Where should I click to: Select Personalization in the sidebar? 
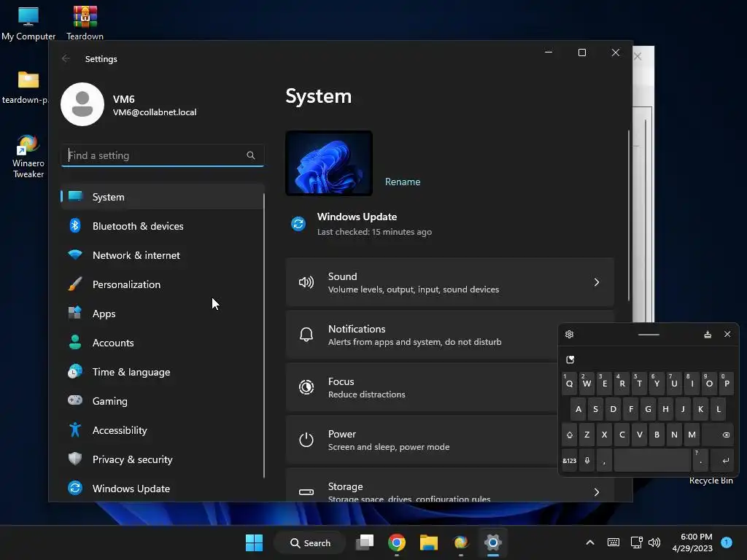pyautogui.click(x=162, y=284)
